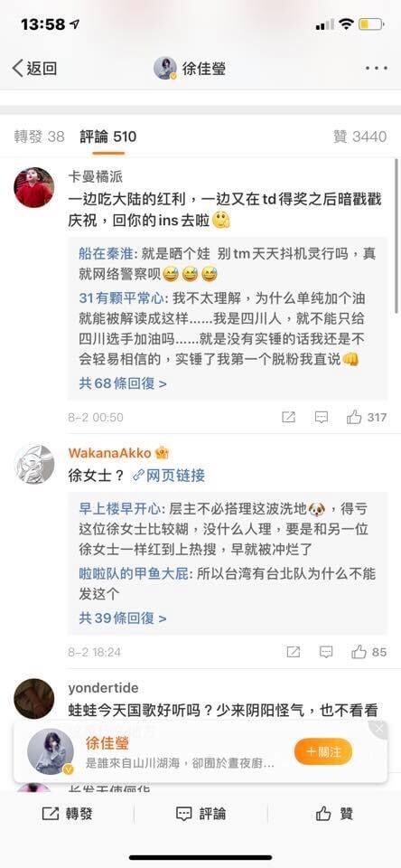Close the 徐佳瑩 follow banner

[x=379, y=730]
